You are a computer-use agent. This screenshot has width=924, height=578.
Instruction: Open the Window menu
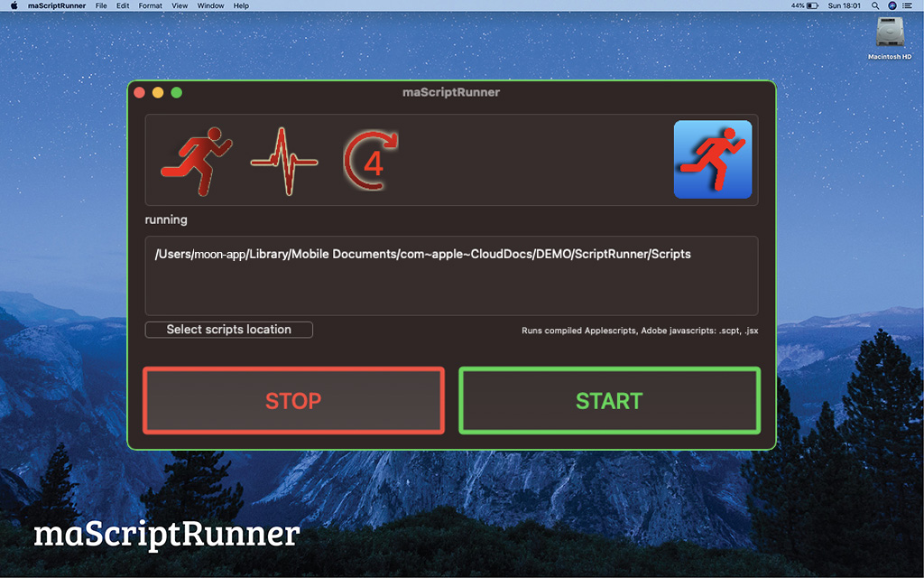coord(210,5)
